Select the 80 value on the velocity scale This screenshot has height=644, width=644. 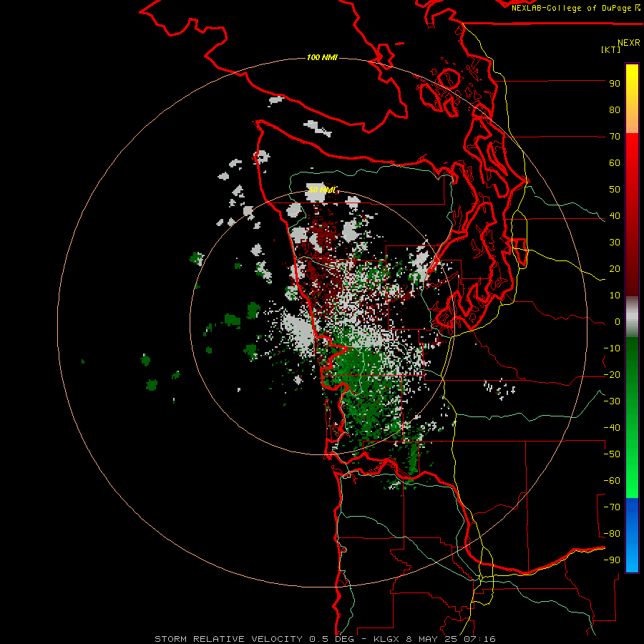(615, 110)
